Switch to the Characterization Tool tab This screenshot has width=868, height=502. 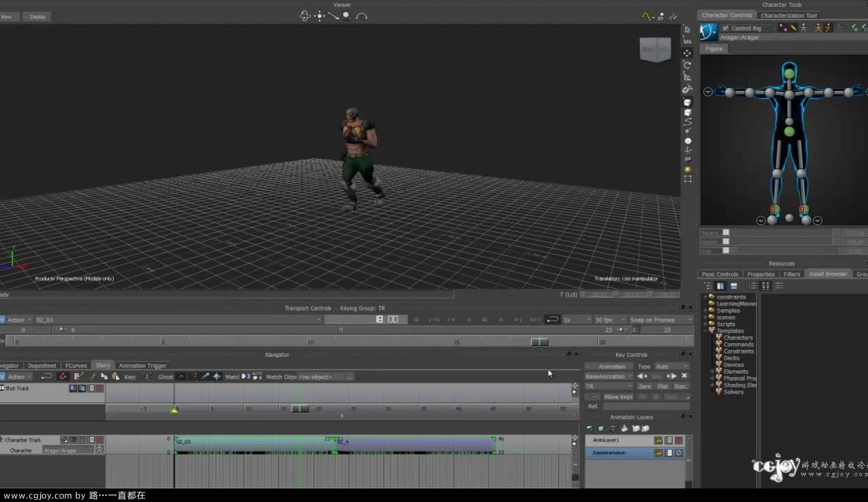(789, 15)
